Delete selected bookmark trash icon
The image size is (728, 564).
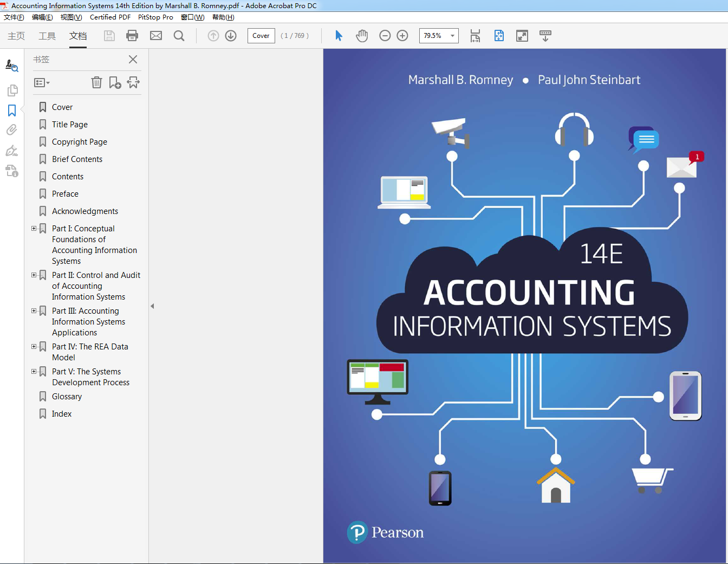tap(96, 82)
